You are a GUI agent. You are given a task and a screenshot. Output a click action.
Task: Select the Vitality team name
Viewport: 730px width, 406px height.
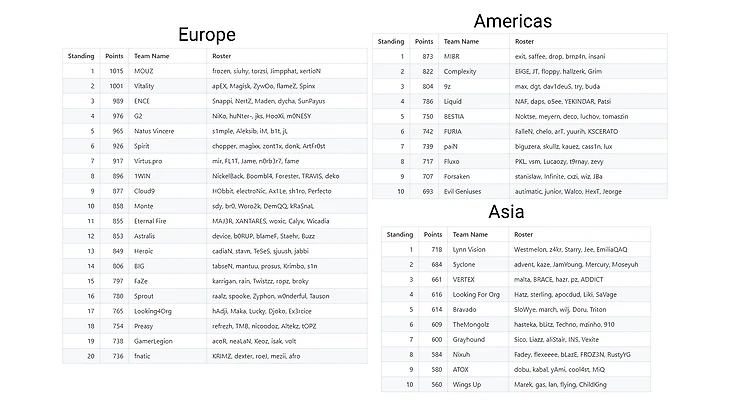pos(146,86)
